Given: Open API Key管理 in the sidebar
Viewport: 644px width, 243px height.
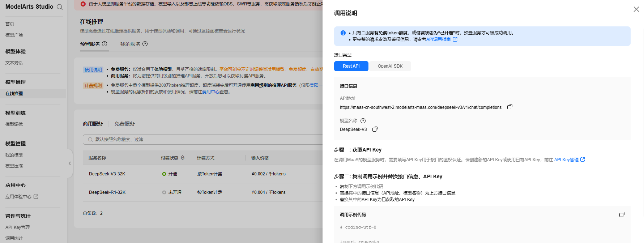Looking at the screenshot, I should pyautogui.click(x=18, y=227).
